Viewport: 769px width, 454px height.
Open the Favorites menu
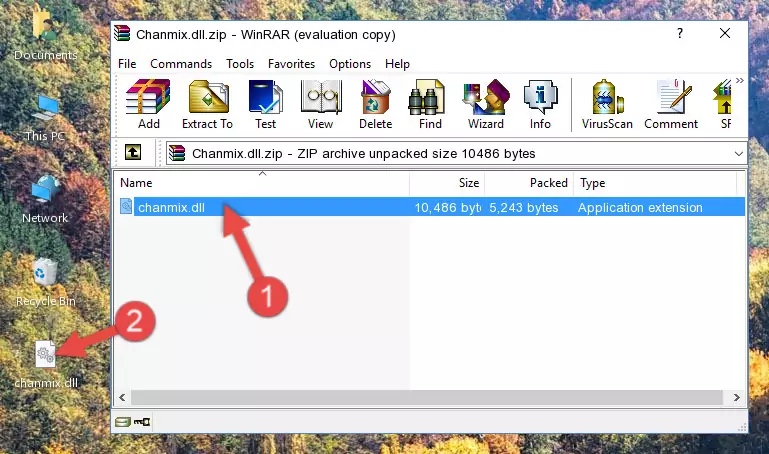pos(291,64)
